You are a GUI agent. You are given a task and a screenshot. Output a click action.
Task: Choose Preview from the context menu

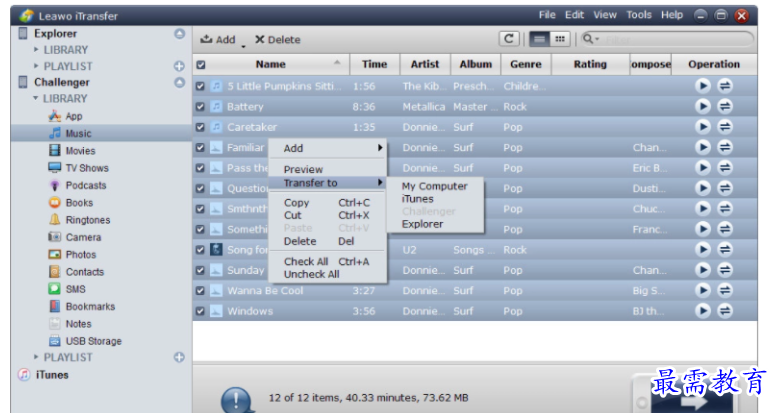click(303, 169)
